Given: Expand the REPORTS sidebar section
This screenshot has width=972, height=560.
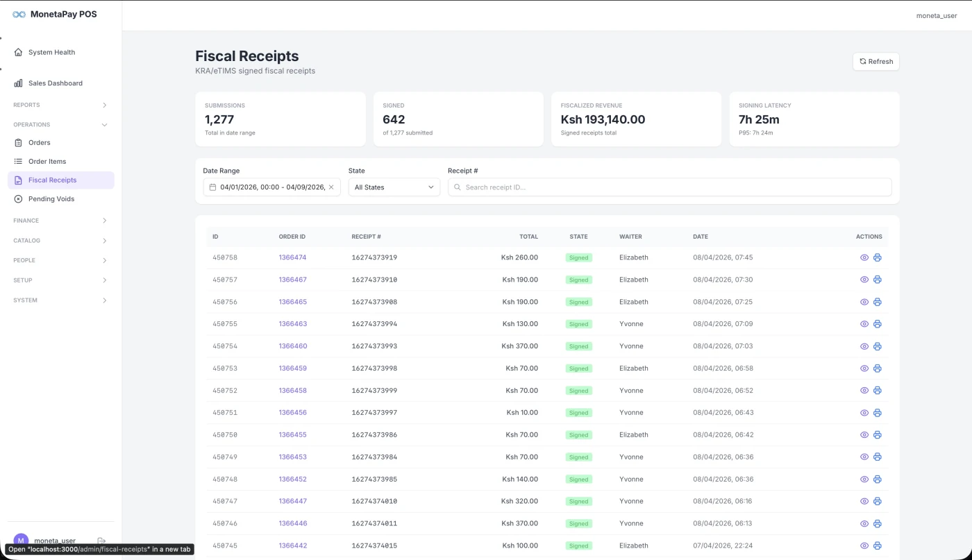Looking at the screenshot, I should pos(61,105).
